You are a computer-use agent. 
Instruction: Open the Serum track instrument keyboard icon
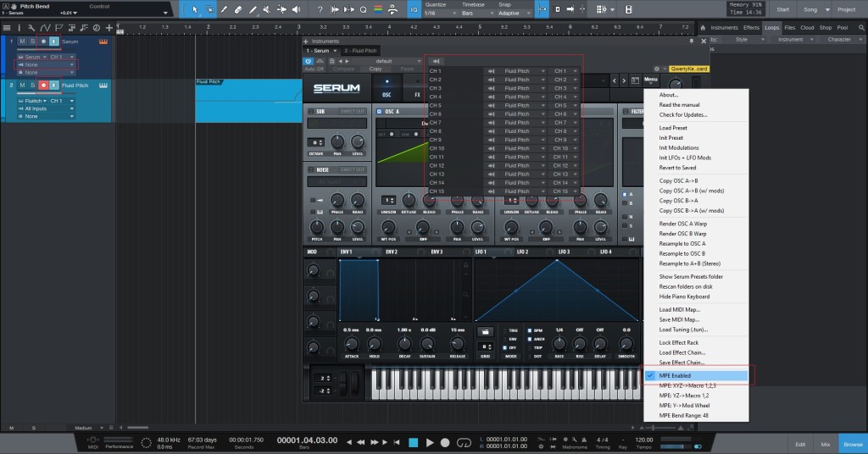coord(103,42)
